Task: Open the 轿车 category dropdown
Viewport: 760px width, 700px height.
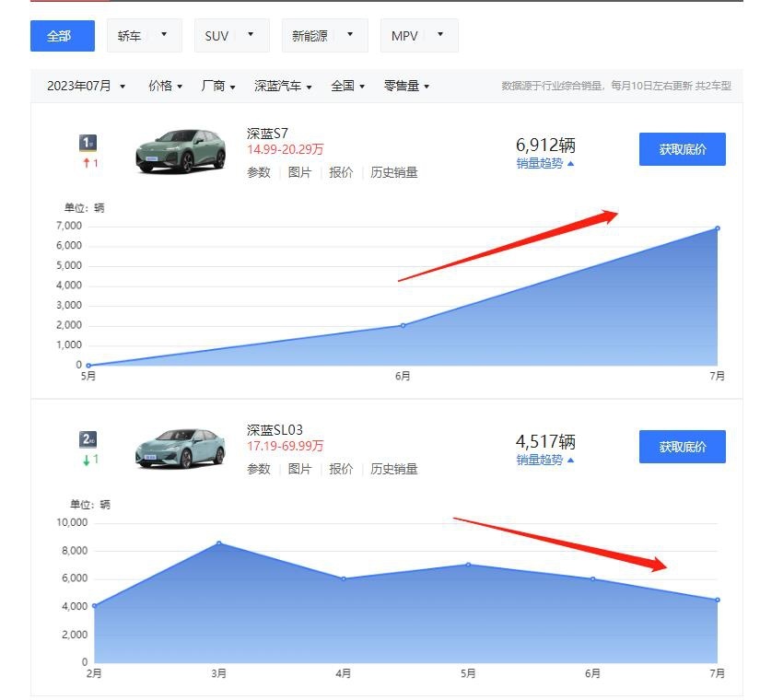Action: [144, 36]
